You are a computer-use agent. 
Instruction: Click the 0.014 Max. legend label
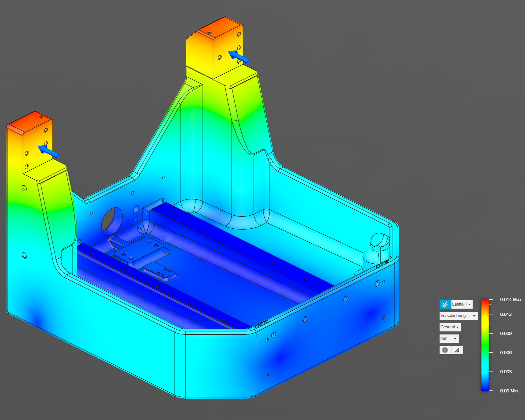511,299
